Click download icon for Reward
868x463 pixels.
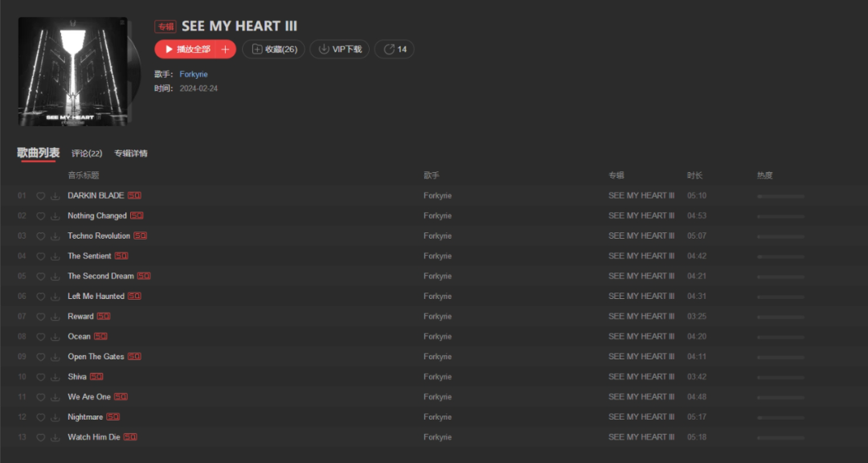click(x=55, y=317)
